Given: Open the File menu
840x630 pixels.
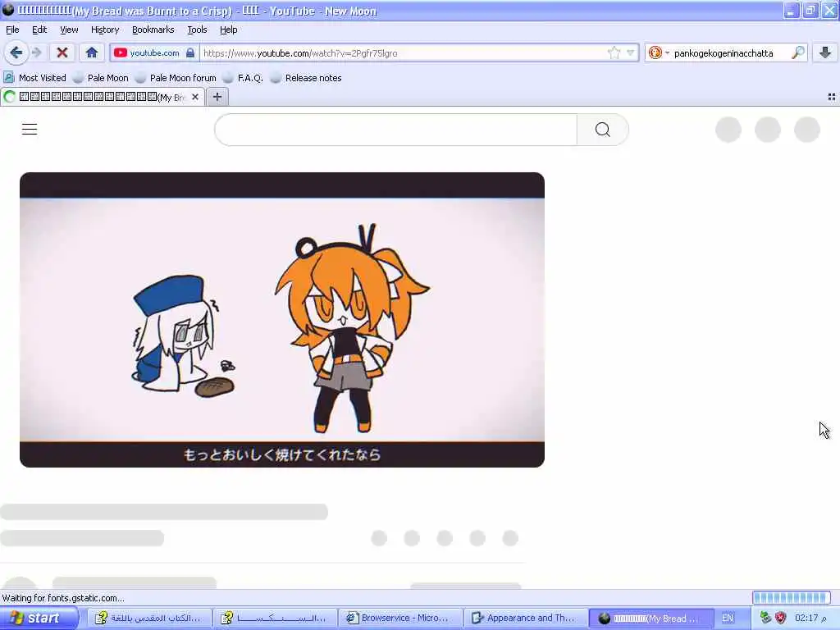Looking at the screenshot, I should [12, 30].
